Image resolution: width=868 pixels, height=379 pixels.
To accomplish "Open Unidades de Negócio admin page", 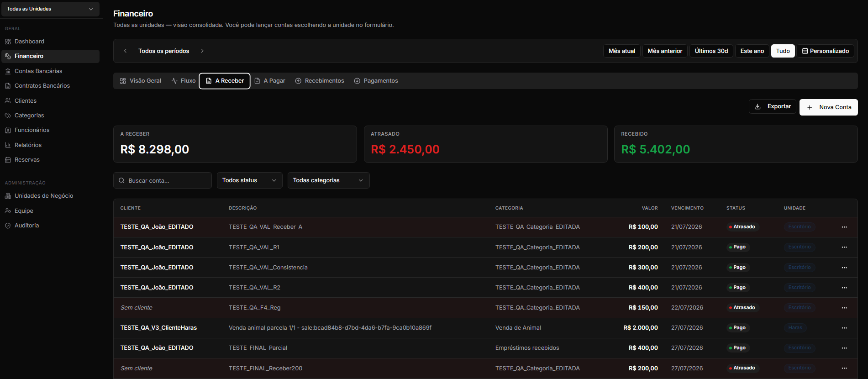I will (50, 195).
